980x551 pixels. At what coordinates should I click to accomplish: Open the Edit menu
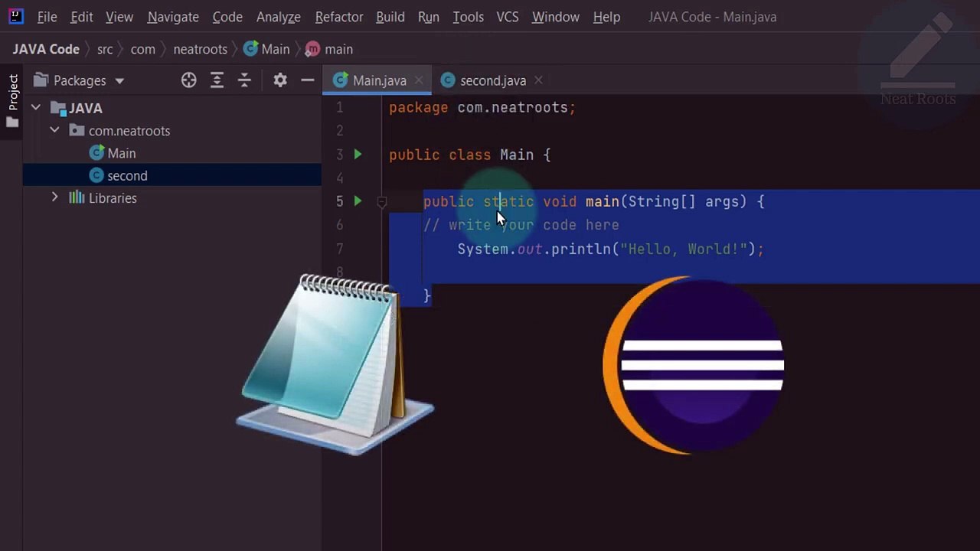coord(81,17)
